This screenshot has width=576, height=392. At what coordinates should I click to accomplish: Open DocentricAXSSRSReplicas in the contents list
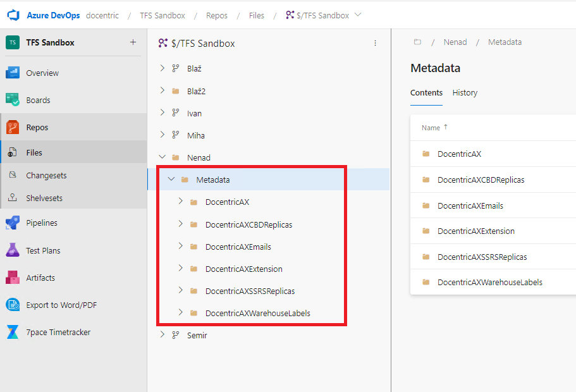(482, 257)
